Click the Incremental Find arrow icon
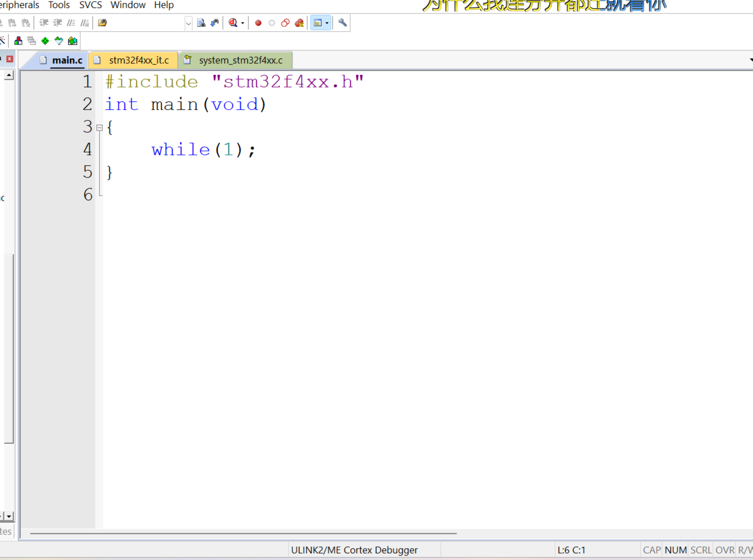Screen dimensions: 753x560 coord(215,23)
